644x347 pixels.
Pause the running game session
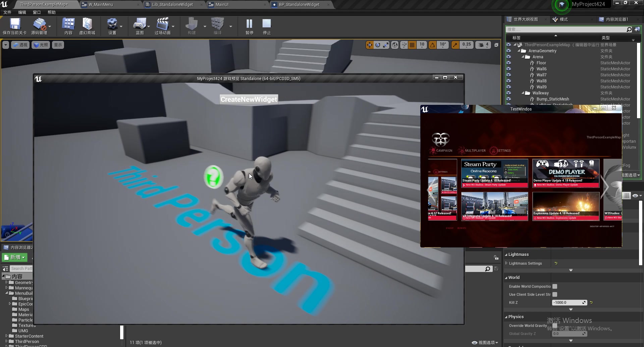(x=249, y=26)
